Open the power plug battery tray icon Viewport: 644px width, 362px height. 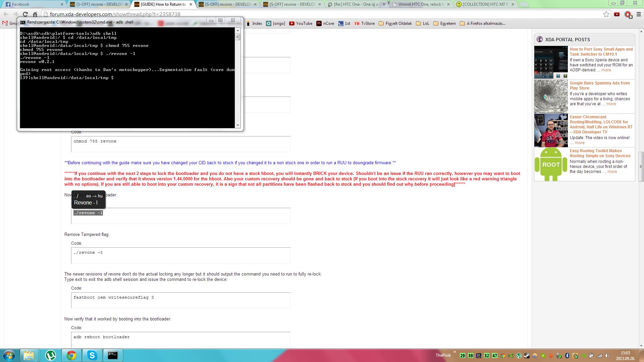[591, 356]
